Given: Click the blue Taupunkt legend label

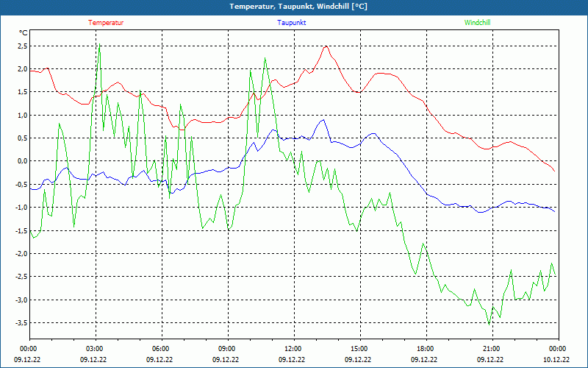Looking at the screenshot, I should [x=291, y=23].
